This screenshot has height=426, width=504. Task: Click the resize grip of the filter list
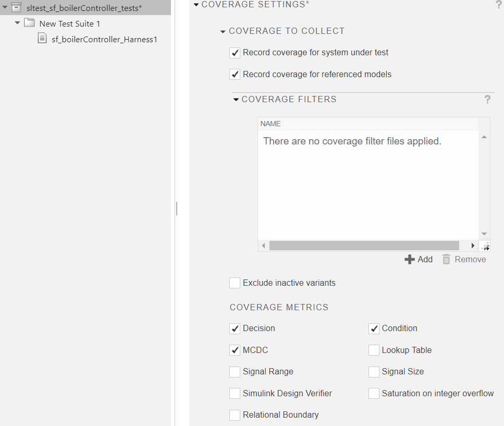(485, 245)
